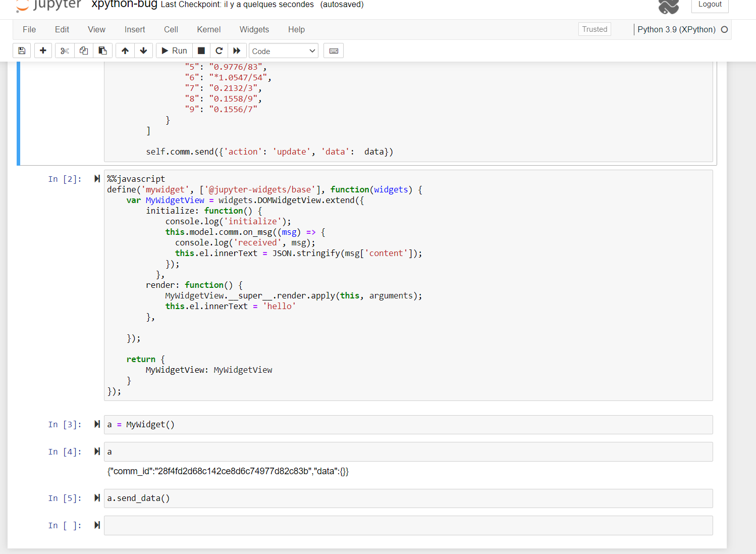Rename the notebook title xpython-bug

[124, 4]
